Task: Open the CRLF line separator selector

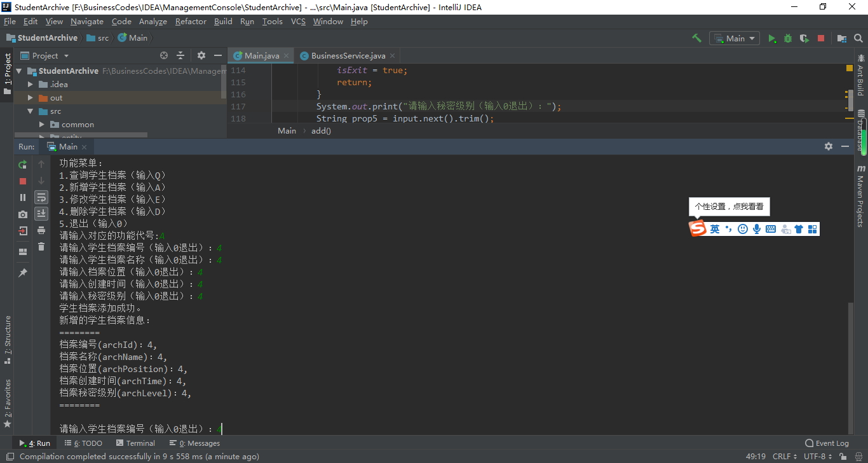Action: [x=785, y=456]
